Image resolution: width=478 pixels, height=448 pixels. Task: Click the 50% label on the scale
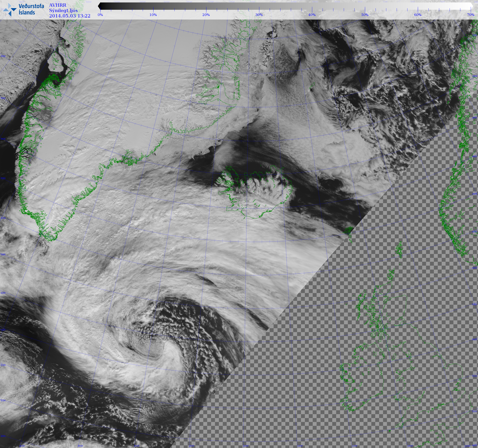click(x=365, y=15)
